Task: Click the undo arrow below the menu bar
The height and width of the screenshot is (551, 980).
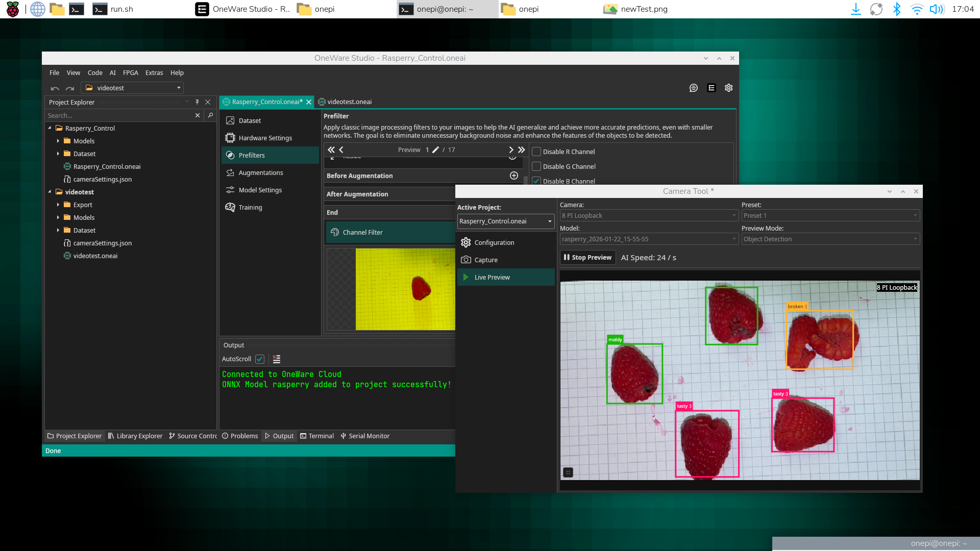Action: coord(55,88)
